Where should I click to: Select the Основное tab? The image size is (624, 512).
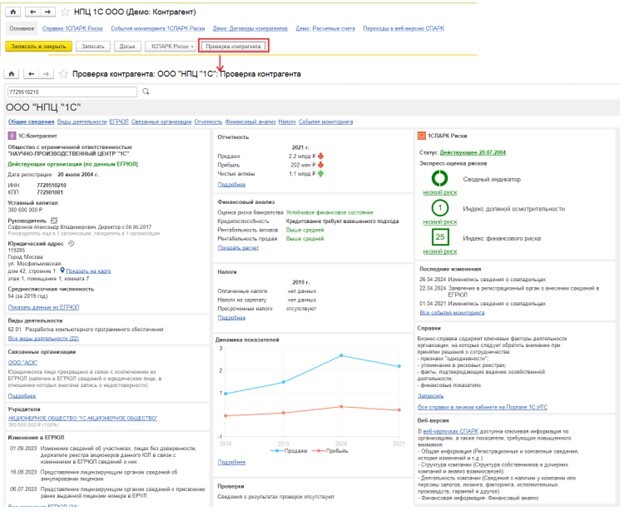22,29
